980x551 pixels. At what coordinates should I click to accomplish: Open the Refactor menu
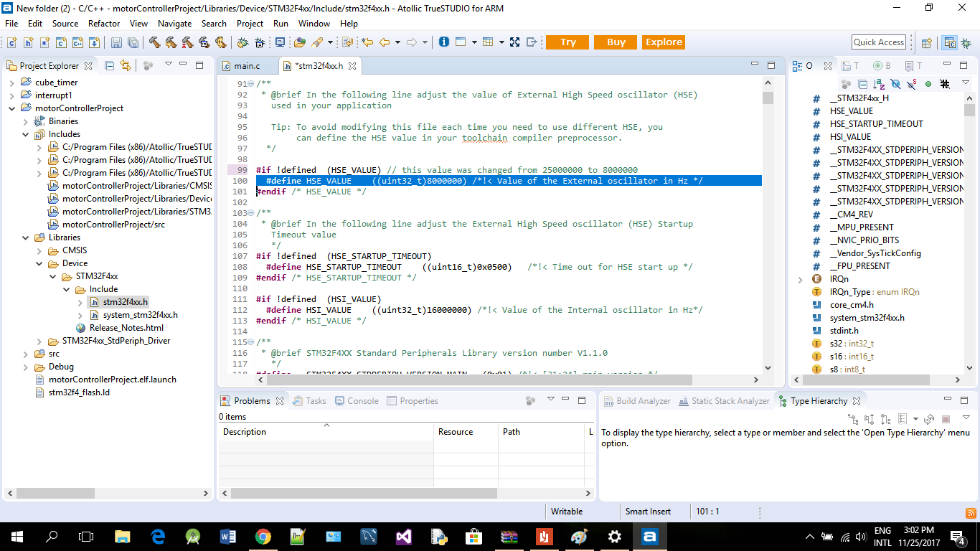104,24
